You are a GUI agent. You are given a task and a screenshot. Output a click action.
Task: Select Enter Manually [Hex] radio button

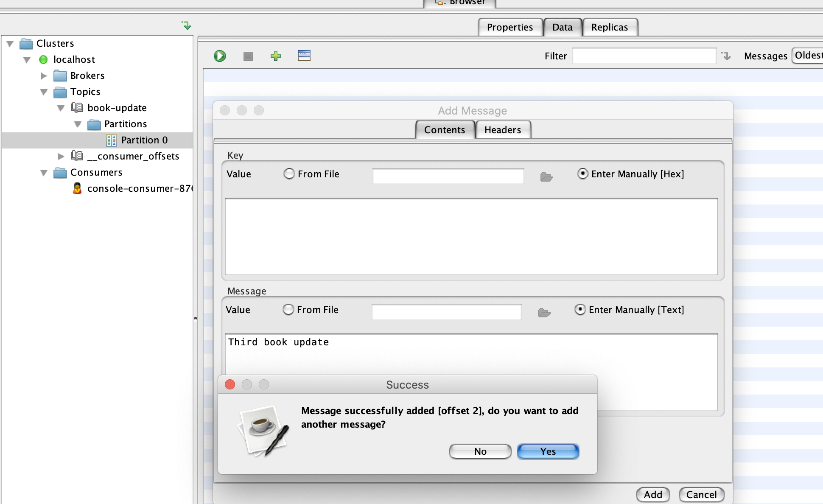click(x=583, y=174)
